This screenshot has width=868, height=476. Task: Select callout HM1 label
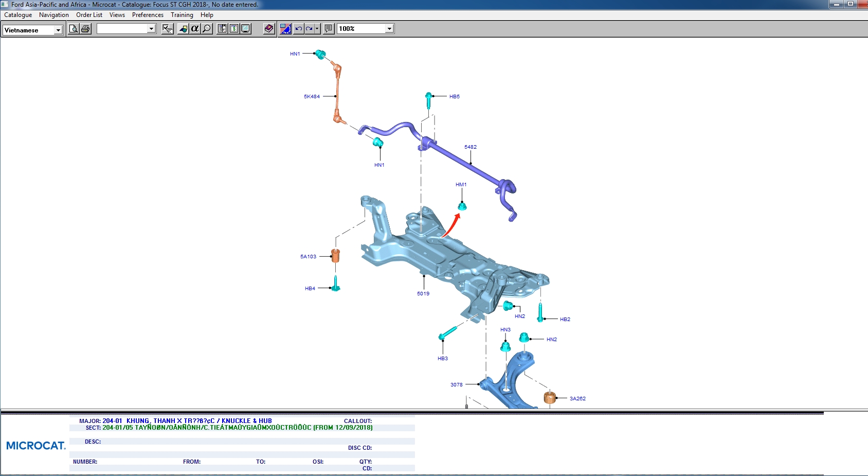[x=461, y=184]
